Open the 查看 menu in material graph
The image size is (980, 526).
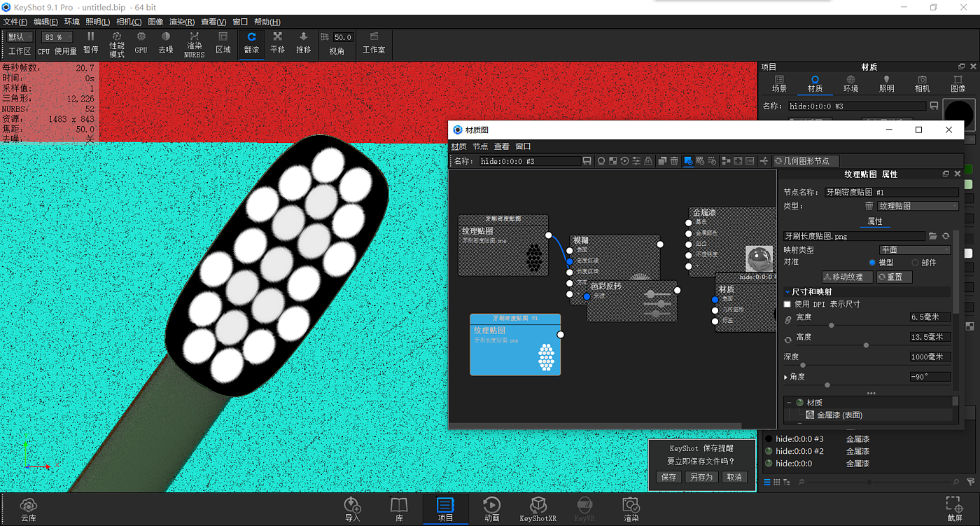(x=502, y=146)
